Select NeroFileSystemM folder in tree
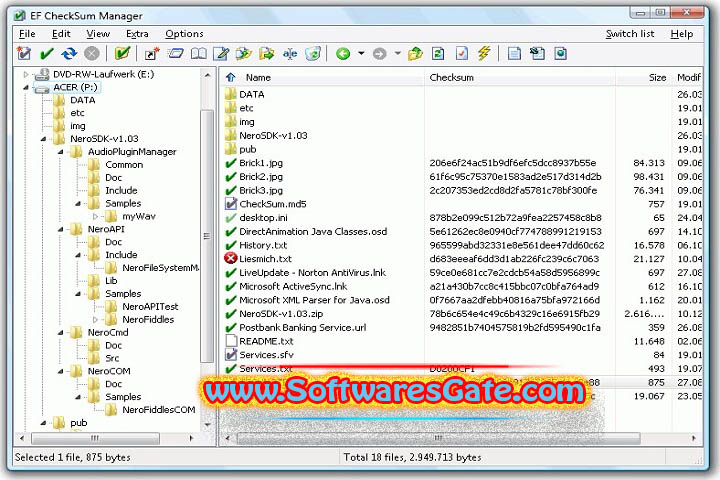The image size is (720, 480). [160, 267]
